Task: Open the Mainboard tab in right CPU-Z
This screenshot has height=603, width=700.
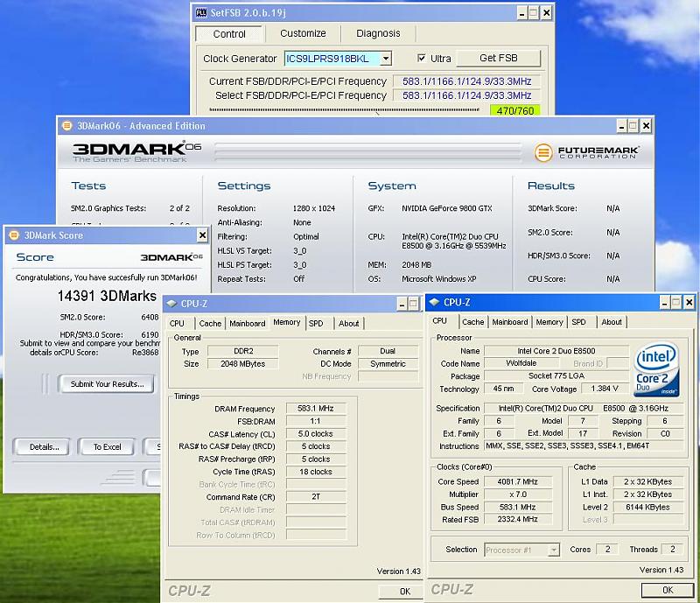Action: pyautogui.click(x=510, y=322)
